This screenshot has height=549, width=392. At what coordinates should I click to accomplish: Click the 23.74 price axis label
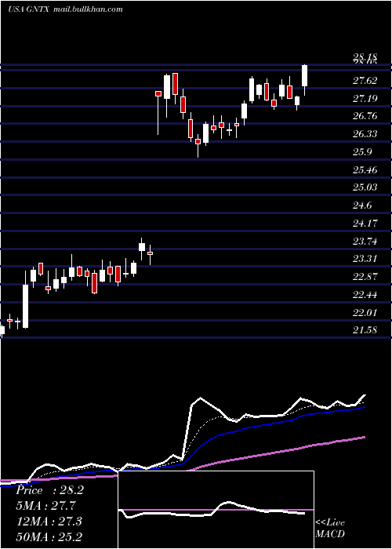tap(365, 242)
